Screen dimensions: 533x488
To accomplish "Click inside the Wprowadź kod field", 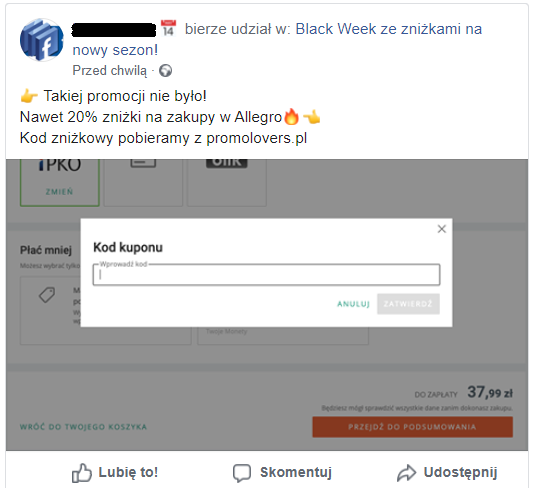I will pos(266,275).
